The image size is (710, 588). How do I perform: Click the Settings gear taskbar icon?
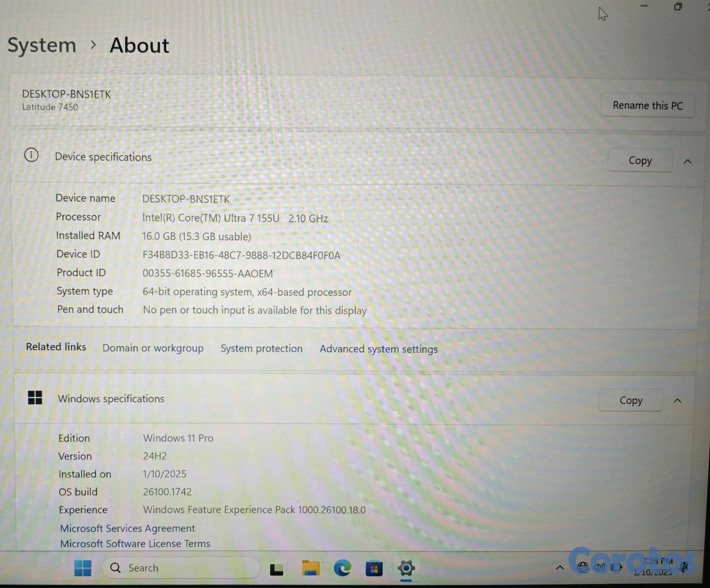click(x=406, y=568)
